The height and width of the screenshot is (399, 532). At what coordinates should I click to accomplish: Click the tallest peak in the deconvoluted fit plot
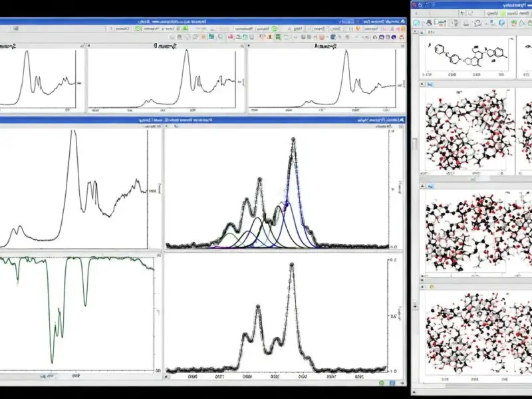(x=293, y=140)
